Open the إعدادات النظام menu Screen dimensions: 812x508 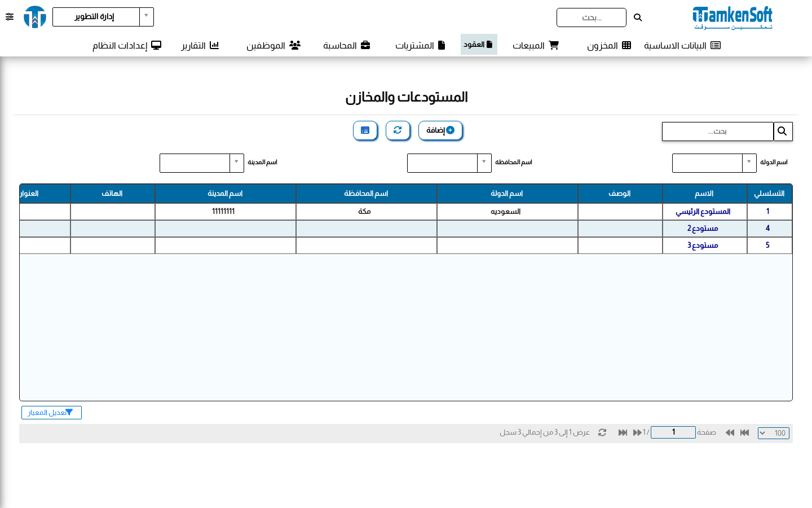pos(127,45)
